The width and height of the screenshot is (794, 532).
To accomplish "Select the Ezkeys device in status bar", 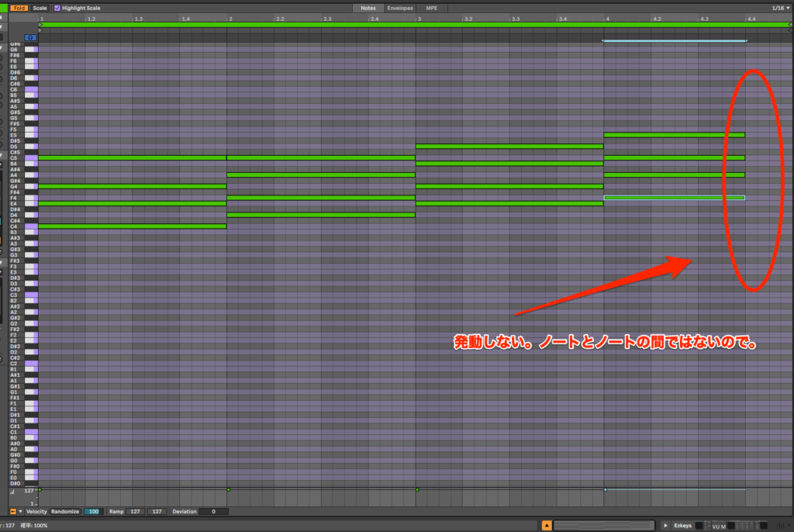I will coord(682,526).
